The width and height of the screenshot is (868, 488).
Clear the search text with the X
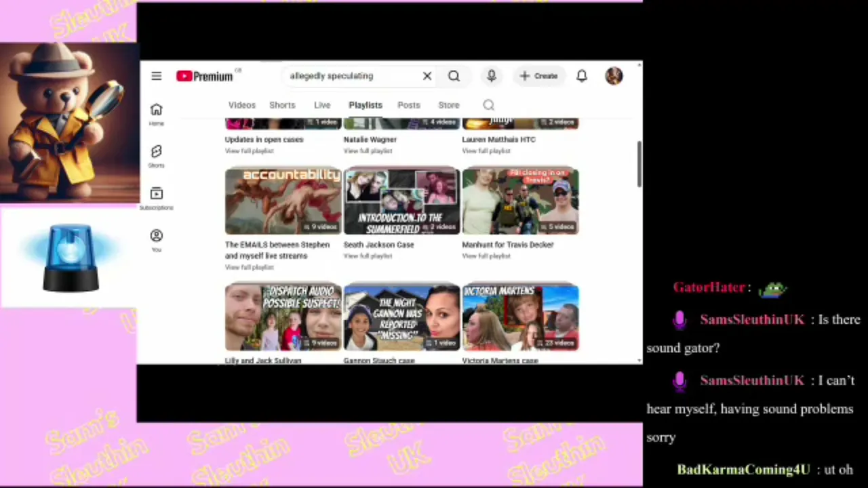point(427,76)
